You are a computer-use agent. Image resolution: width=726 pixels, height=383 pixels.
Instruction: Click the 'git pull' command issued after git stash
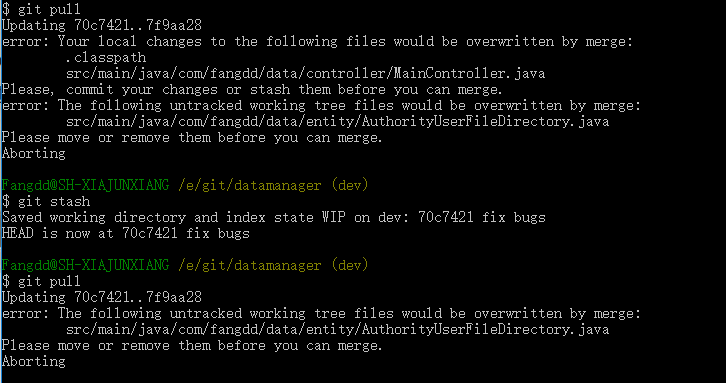(41, 281)
